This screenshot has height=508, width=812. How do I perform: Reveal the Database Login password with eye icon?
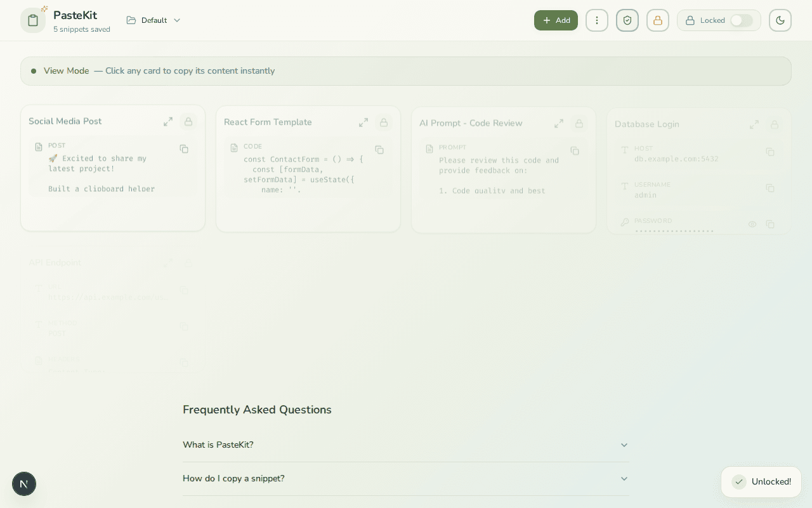752,224
